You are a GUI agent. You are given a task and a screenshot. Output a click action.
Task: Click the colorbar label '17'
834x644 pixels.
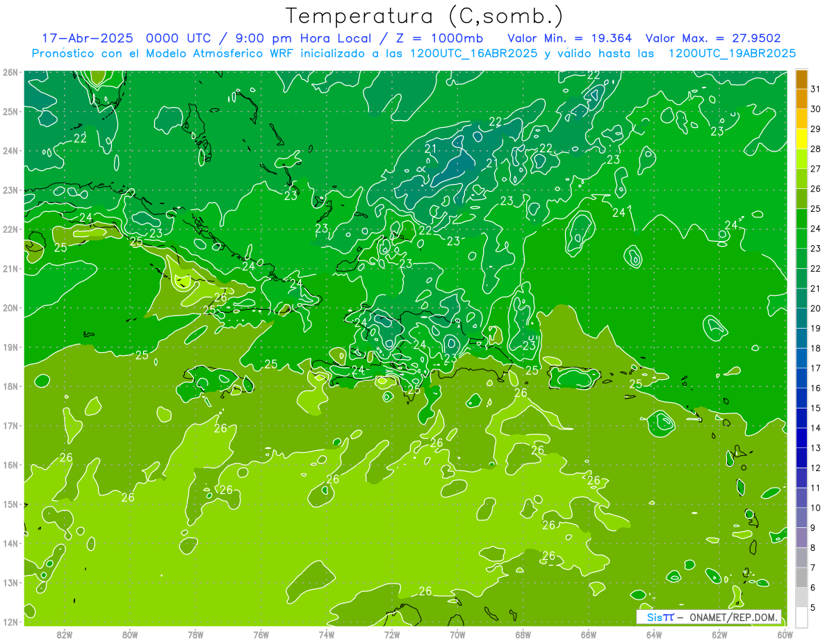tap(815, 368)
